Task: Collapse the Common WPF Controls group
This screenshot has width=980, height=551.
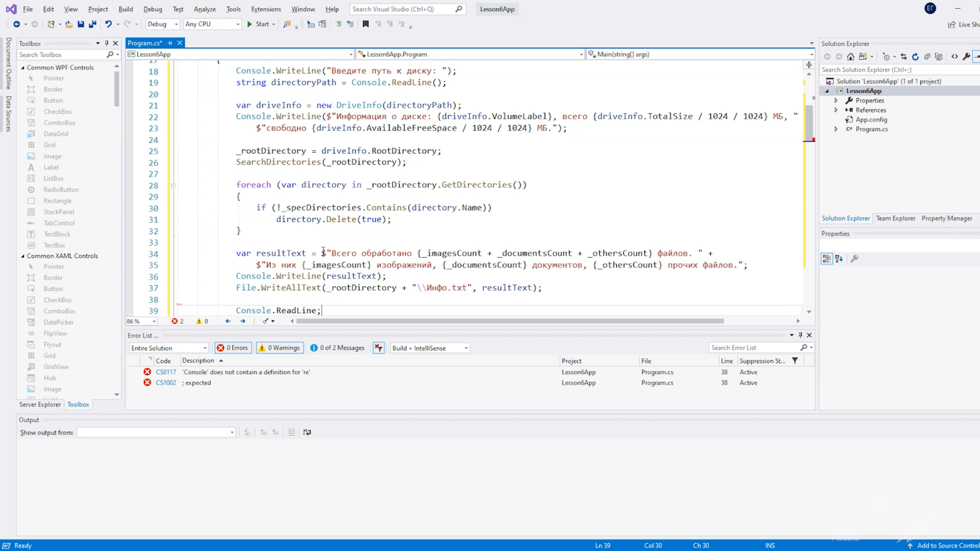Action: click(23, 68)
